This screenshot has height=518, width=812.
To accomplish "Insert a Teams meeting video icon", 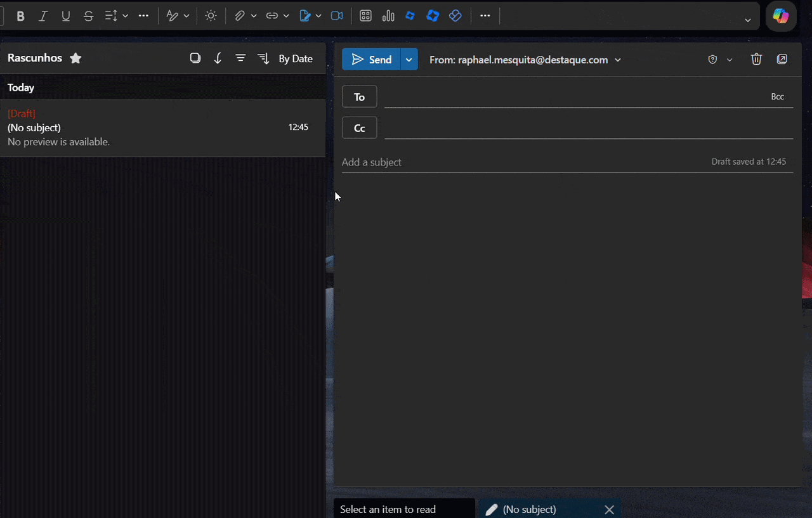I will pyautogui.click(x=337, y=16).
